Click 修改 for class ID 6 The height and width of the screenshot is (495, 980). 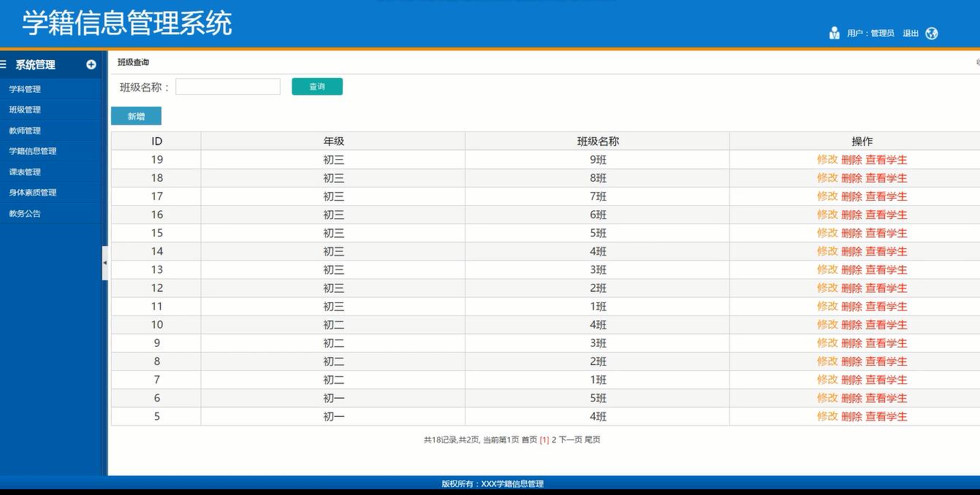pos(827,398)
